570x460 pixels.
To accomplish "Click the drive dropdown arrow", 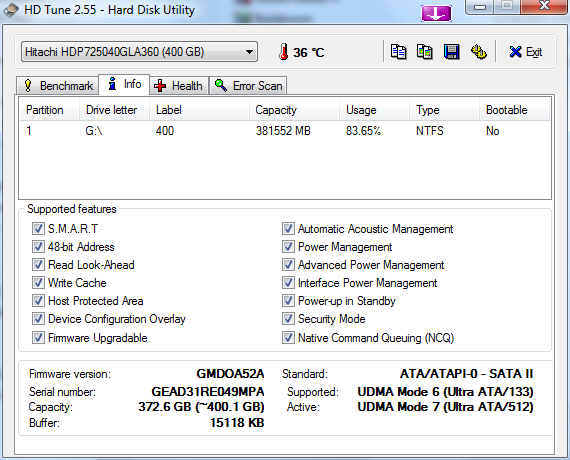I will [x=249, y=52].
